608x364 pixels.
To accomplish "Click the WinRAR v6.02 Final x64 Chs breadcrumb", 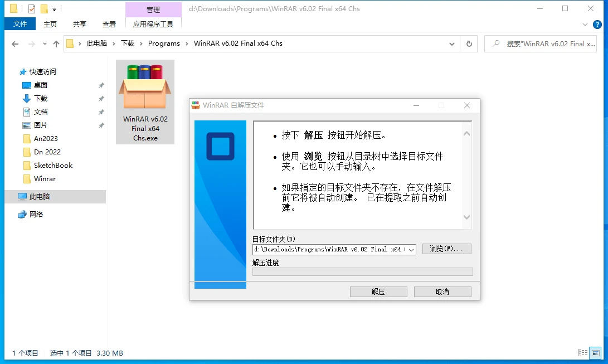I will click(x=238, y=43).
